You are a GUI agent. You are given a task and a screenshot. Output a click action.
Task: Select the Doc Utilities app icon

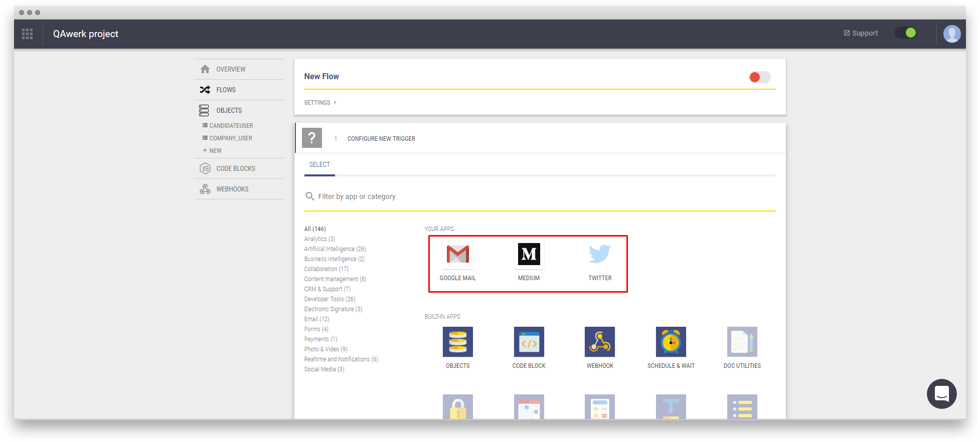pos(742,342)
